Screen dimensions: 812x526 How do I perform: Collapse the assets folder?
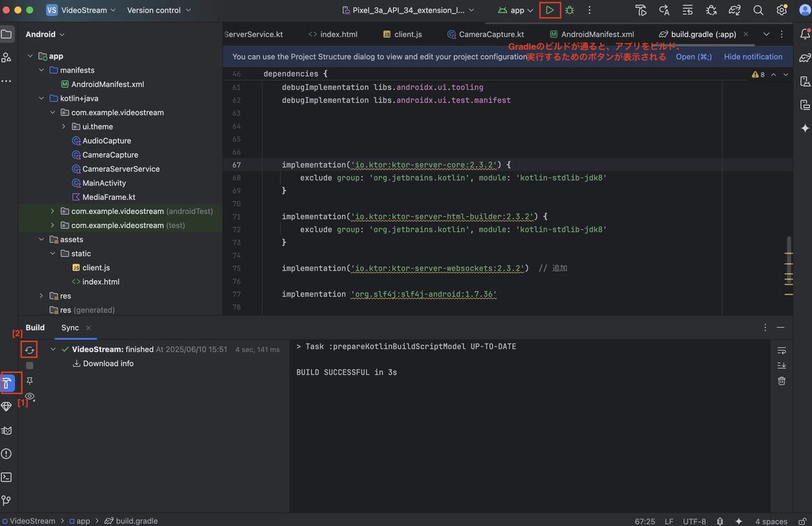pyautogui.click(x=41, y=240)
